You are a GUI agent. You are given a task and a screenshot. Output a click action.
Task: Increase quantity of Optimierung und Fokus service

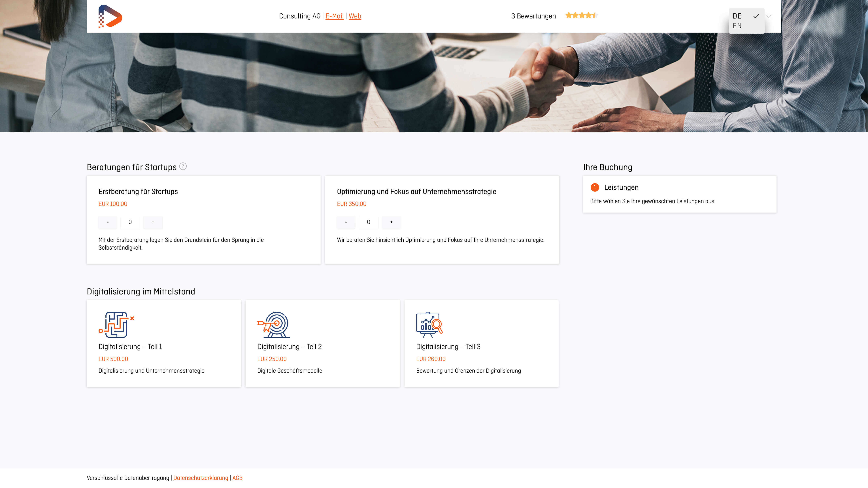tap(391, 222)
